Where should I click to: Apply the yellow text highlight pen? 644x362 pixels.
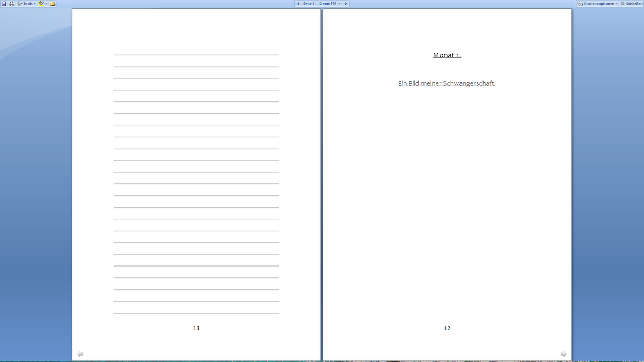click(x=41, y=4)
